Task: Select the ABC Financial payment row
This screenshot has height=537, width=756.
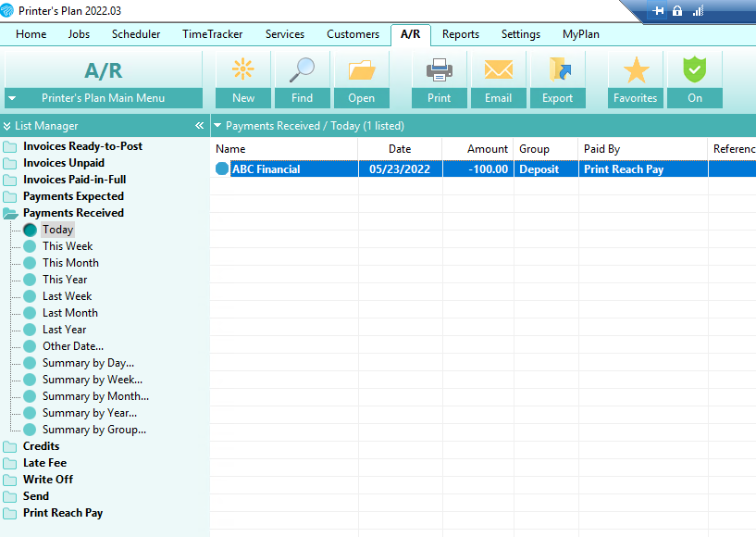Action: (x=483, y=169)
